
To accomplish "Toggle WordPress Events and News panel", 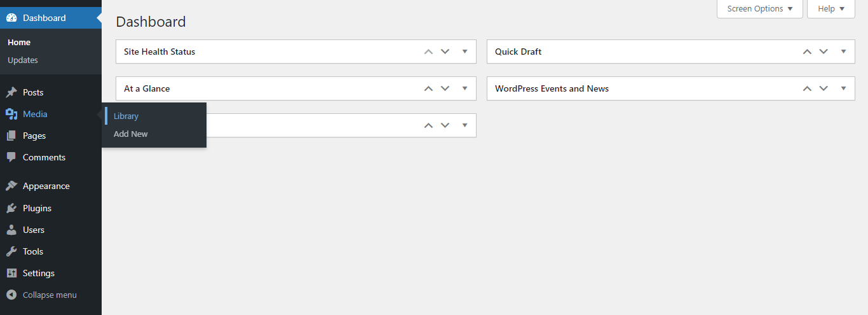I will 843,88.
